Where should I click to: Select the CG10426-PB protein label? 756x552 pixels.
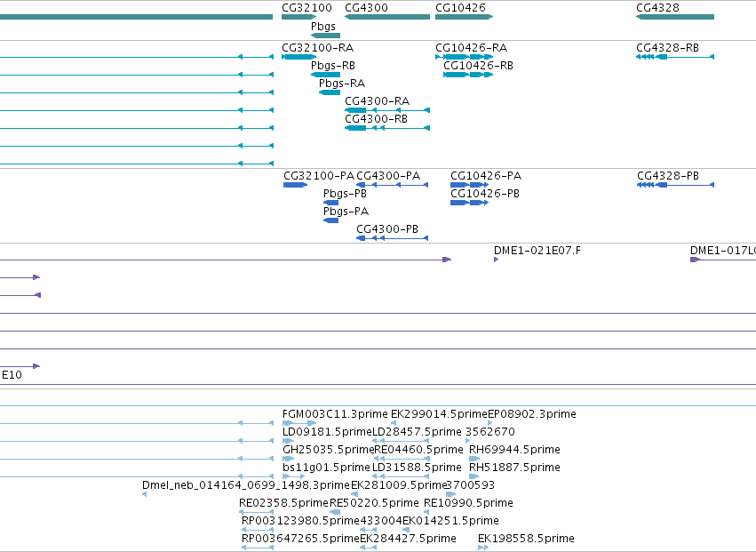(485, 194)
